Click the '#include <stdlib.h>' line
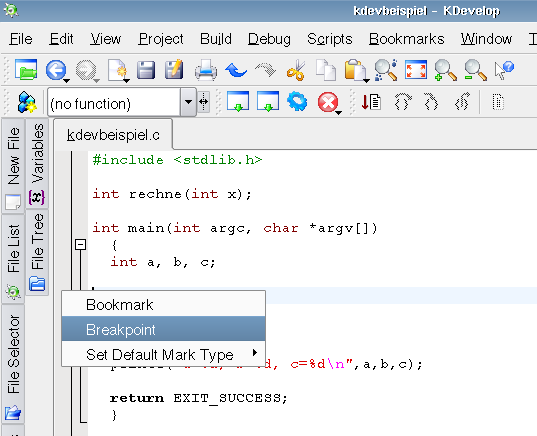This screenshot has width=537, height=436. pos(177,160)
